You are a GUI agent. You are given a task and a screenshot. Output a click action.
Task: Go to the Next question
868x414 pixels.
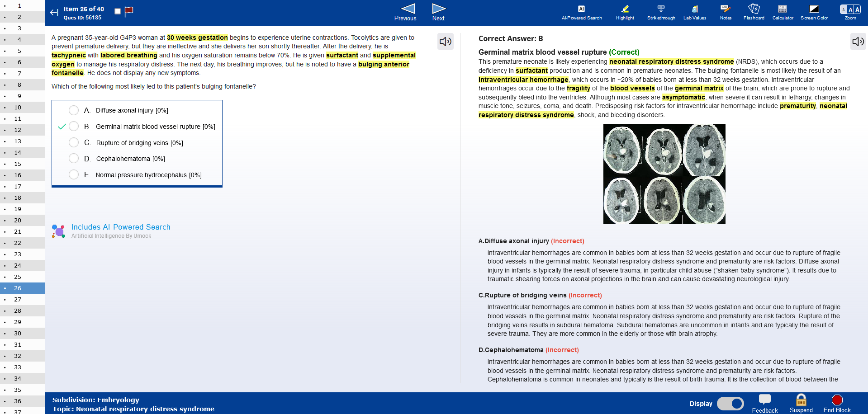click(438, 12)
